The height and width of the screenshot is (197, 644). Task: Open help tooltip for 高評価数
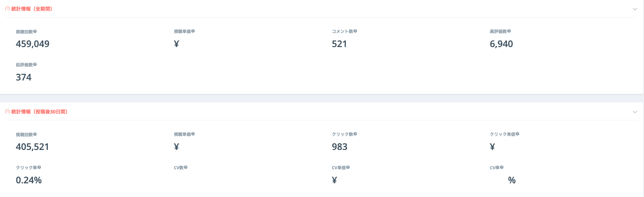pyautogui.click(x=509, y=31)
